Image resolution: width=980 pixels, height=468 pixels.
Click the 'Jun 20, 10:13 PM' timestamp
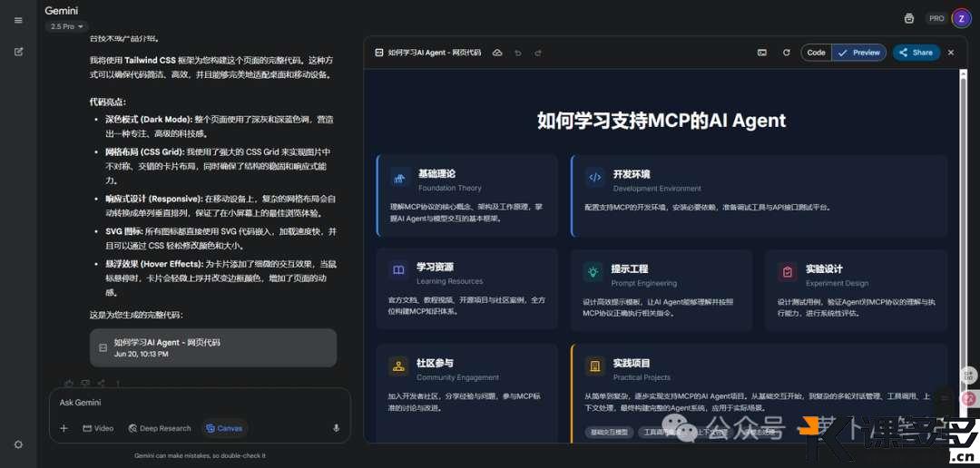(x=142, y=354)
